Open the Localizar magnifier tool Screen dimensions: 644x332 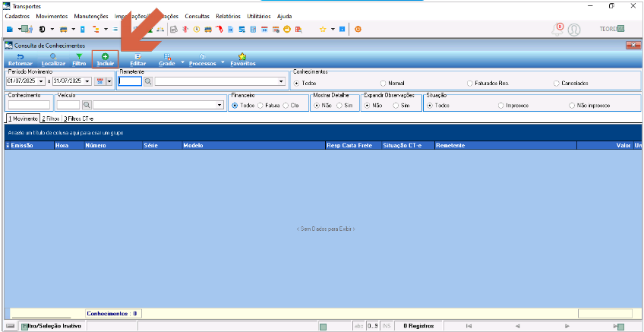coord(53,56)
